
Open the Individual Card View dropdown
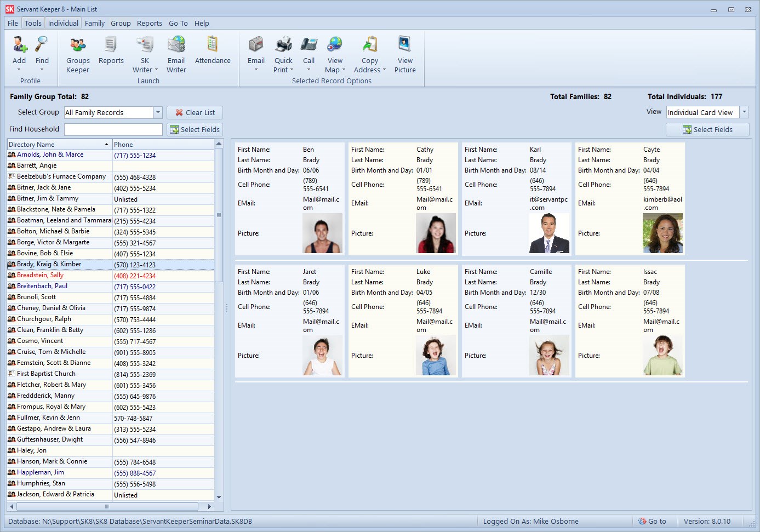point(744,112)
